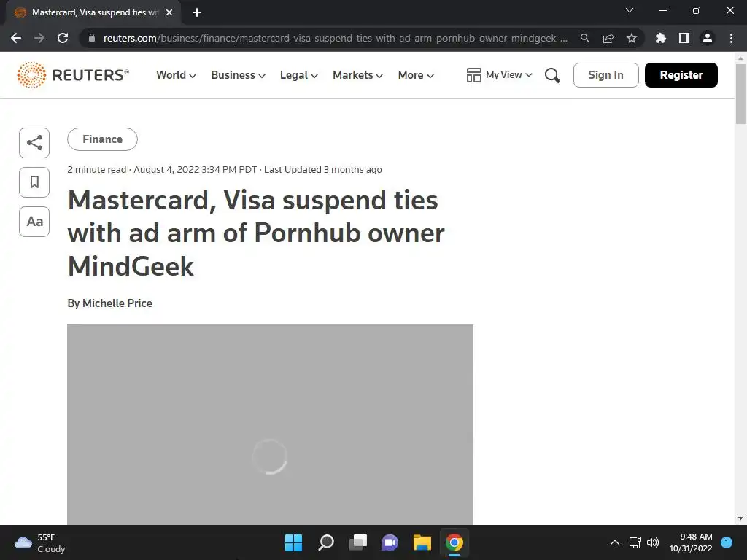Open the Chrome profile avatar icon
Viewport: 747px width, 560px height.
(708, 38)
